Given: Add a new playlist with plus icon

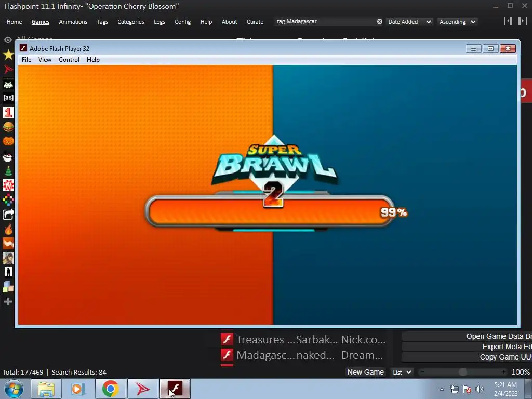Looking at the screenshot, I should point(8,301).
